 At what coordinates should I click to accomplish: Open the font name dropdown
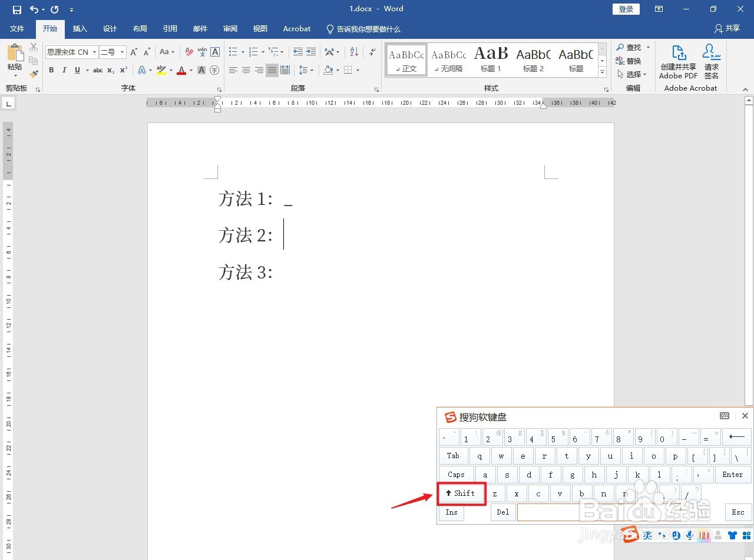(94, 52)
